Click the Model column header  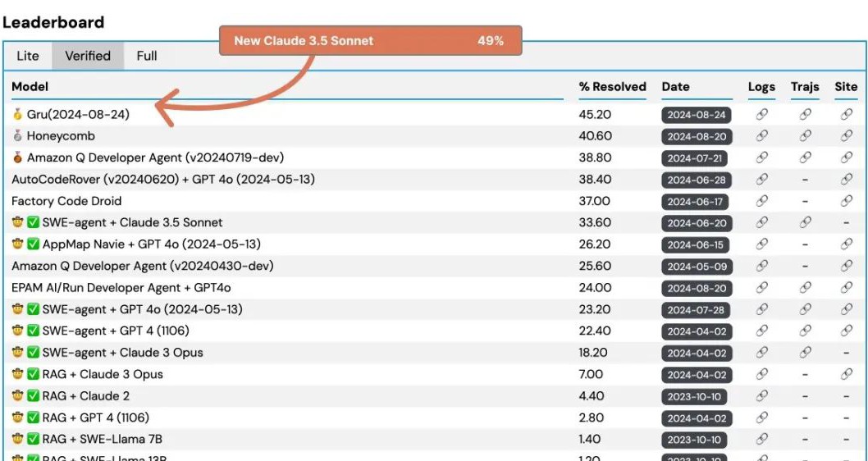pos(30,87)
